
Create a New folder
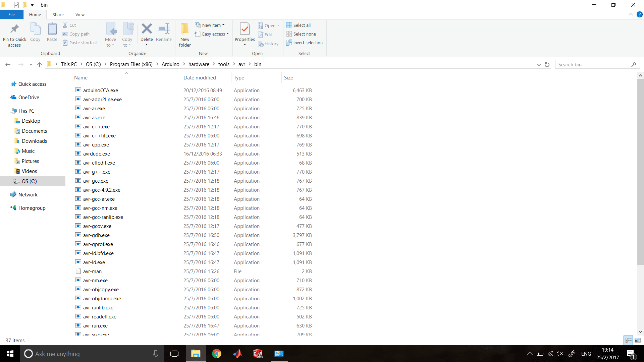185,35
